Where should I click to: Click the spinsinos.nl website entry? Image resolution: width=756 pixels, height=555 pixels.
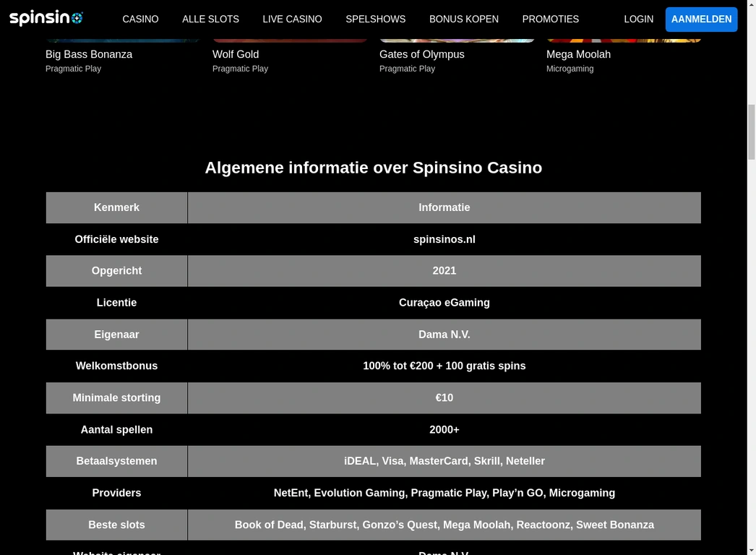click(x=444, y=239)
